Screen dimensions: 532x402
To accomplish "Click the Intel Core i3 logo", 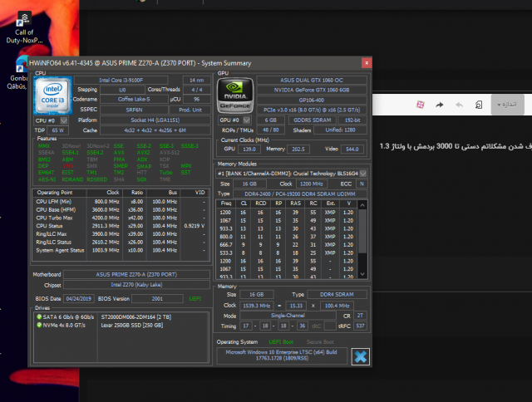I will click(x=52, y=96).
